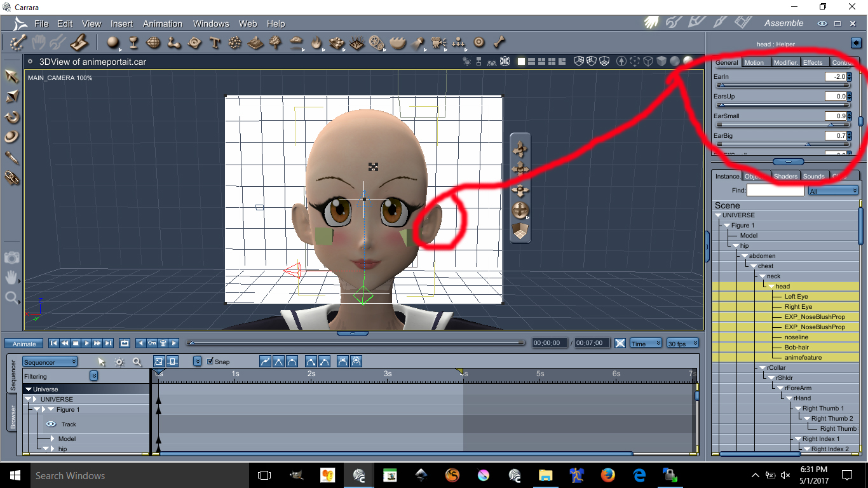Screen dimensions: 868x488
Task: Switch to the Shaders tab
Action: (x=786, y=176)
